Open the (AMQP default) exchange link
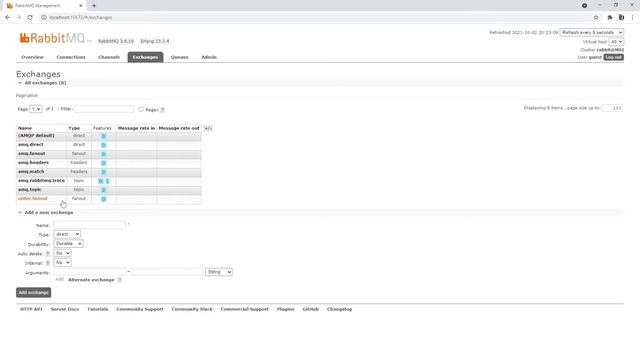Screen dimensions: 640x360 click(36, 136)
